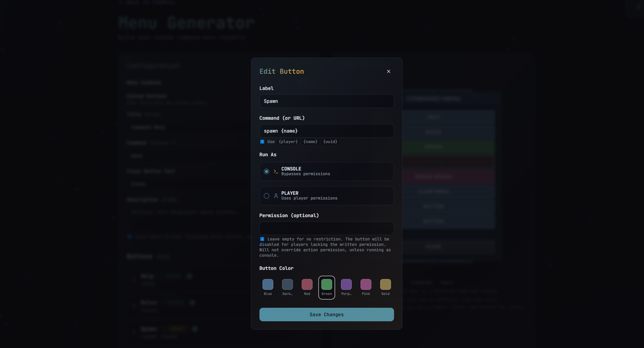
Task: Click the player person icon
Action: coord(276,196)
